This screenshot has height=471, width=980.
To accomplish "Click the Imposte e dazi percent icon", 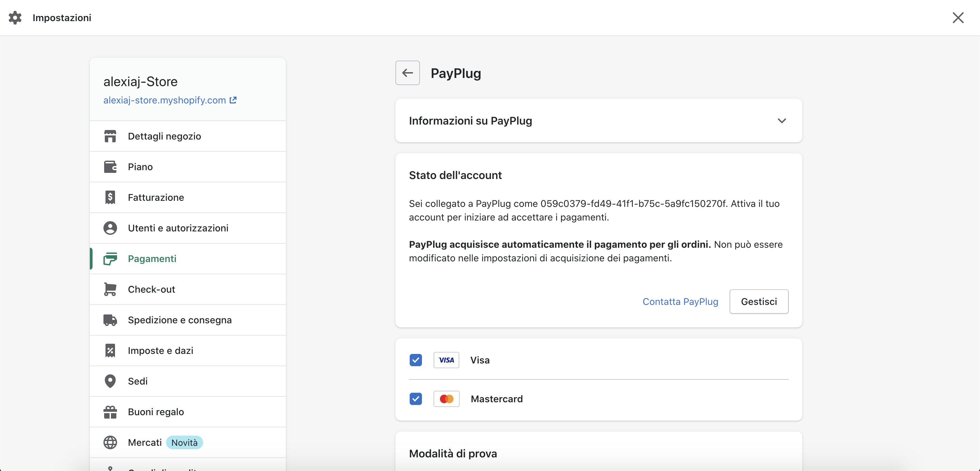I will pos(110,351).
